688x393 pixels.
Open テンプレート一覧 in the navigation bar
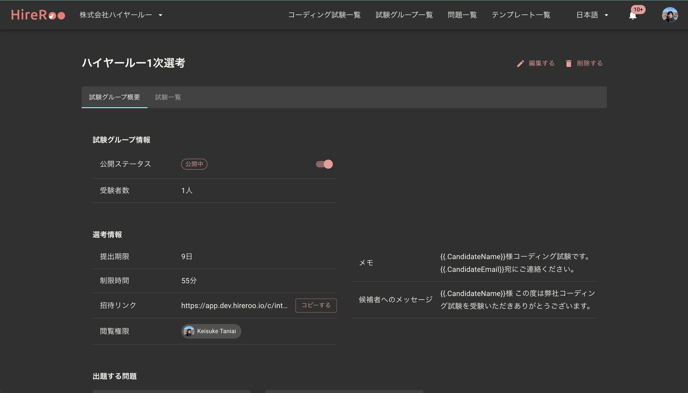521,15
